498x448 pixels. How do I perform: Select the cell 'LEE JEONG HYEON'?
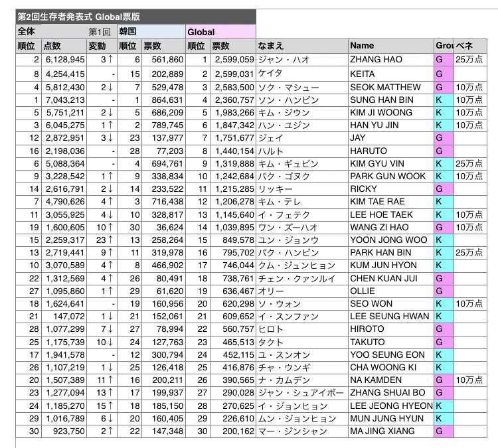[391, 406]
